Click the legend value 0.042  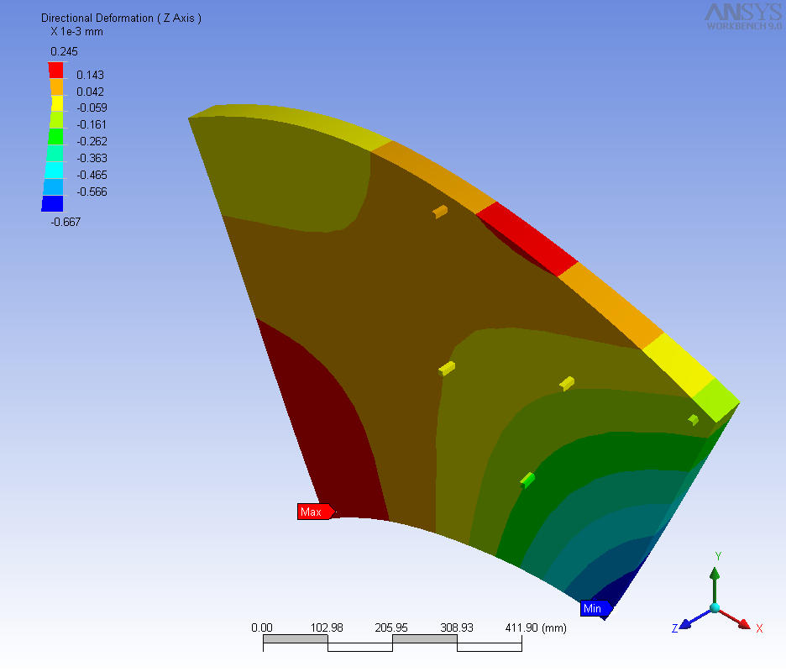(x=90, y=92)
